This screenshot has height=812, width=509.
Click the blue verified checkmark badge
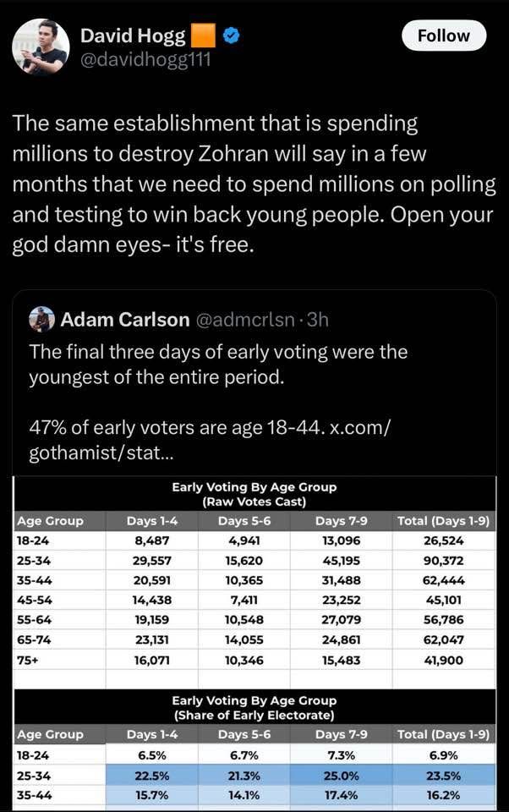pos(227,36)
